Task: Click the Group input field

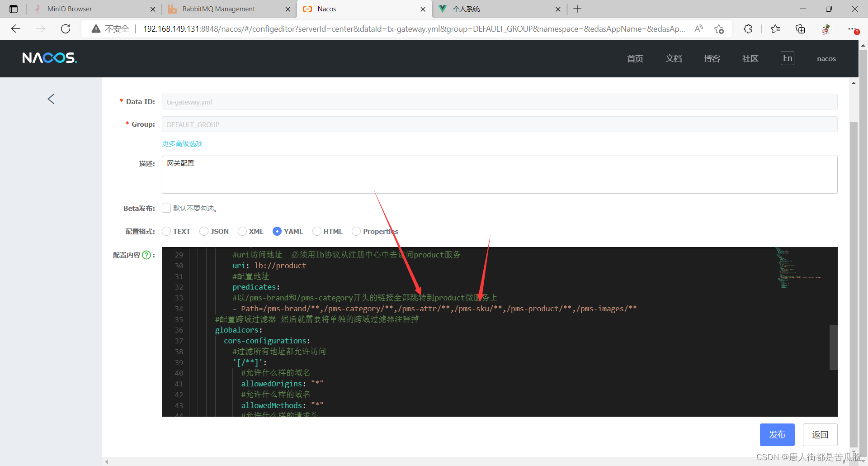Action: [x=500, y=124]
